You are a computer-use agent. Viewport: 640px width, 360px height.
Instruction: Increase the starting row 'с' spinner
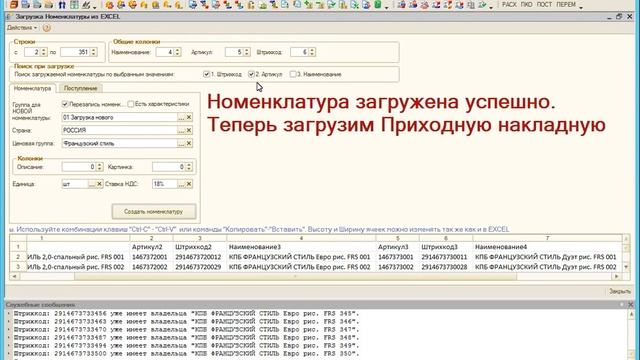(44, 50)
